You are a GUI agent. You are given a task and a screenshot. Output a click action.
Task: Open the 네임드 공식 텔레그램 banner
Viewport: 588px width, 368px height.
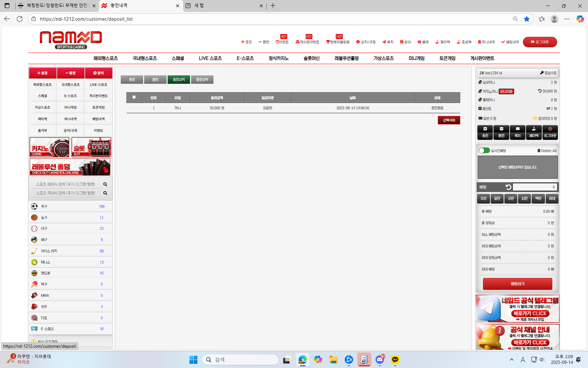coord(517,309)
